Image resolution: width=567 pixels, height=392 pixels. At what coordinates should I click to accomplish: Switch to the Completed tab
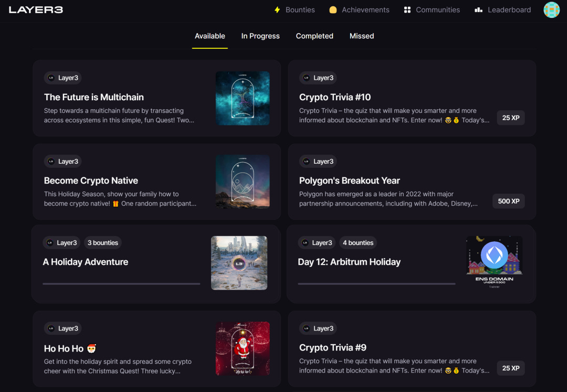[314, 36]
